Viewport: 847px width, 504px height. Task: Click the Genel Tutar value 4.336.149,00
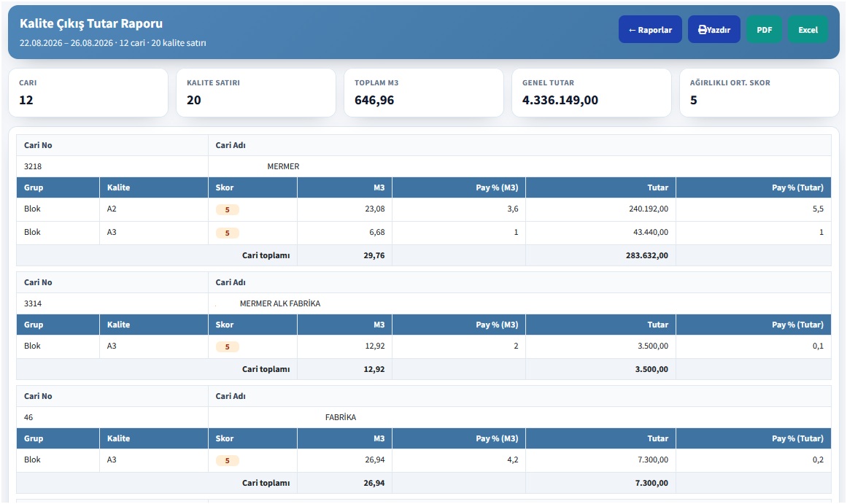[560, 100]
